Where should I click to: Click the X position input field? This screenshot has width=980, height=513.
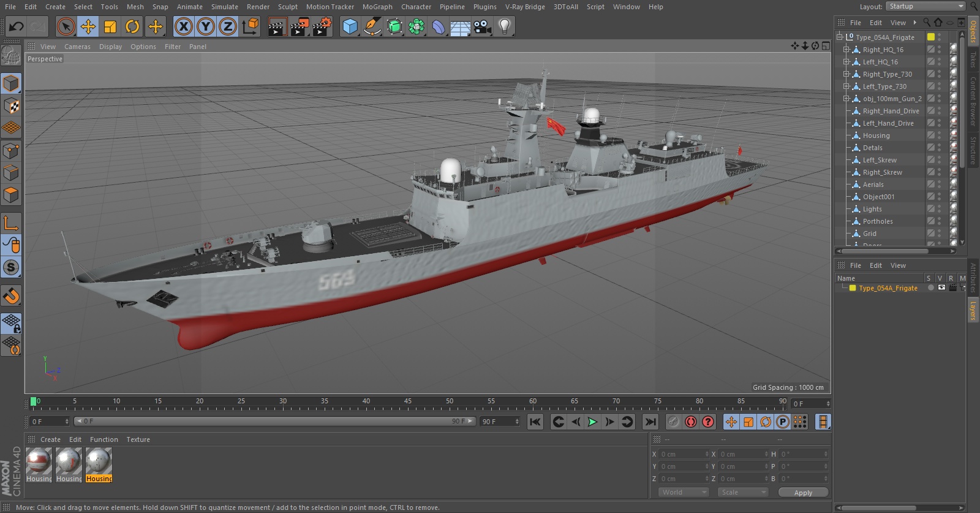684,454
